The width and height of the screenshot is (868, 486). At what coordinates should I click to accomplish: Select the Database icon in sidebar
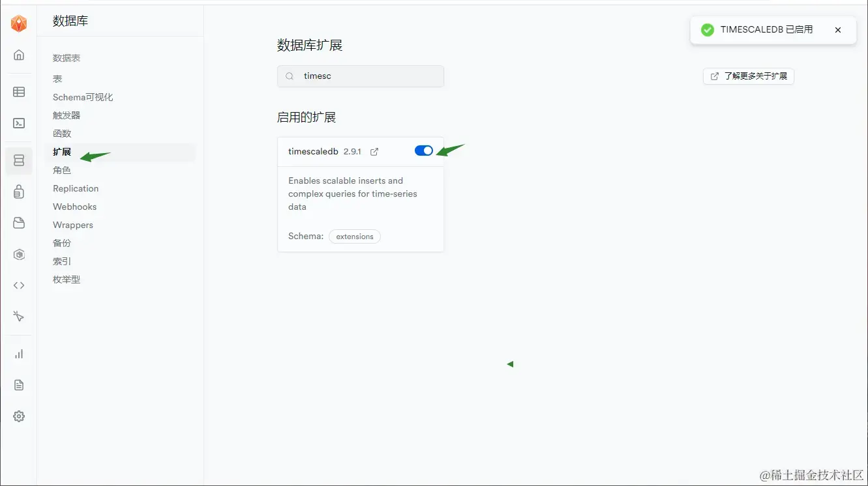click(x=19, y=160)
